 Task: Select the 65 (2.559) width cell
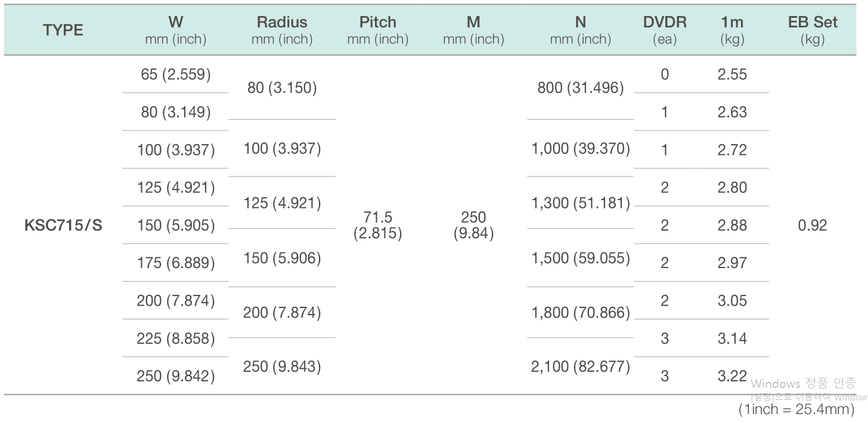coord(176,74)
